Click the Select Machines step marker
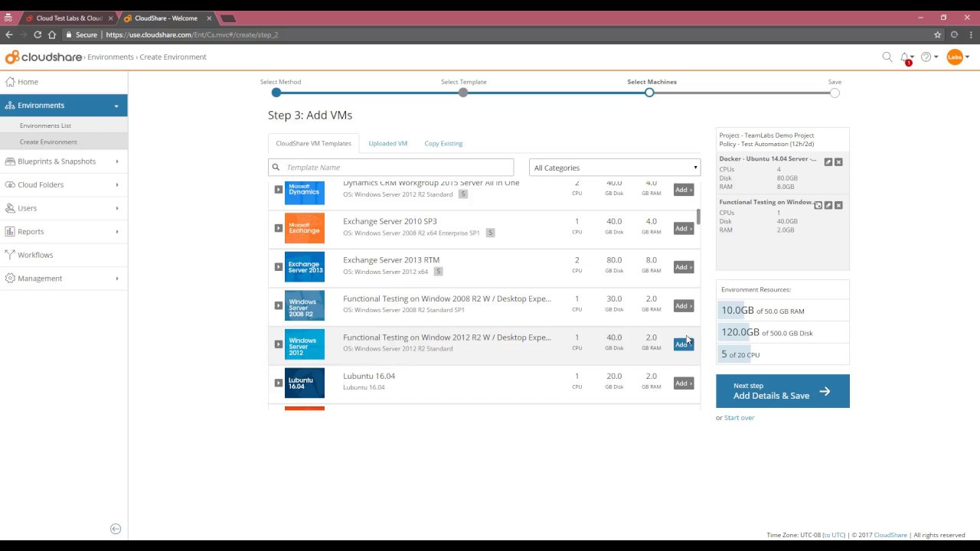The height and width of the screenshot is (551, 980). pos(649,93)
